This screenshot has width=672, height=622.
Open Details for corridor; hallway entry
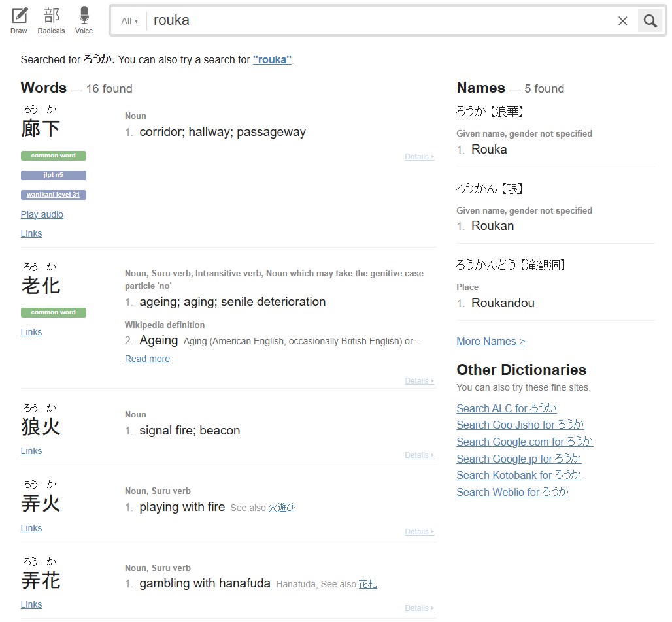point(419,157)
